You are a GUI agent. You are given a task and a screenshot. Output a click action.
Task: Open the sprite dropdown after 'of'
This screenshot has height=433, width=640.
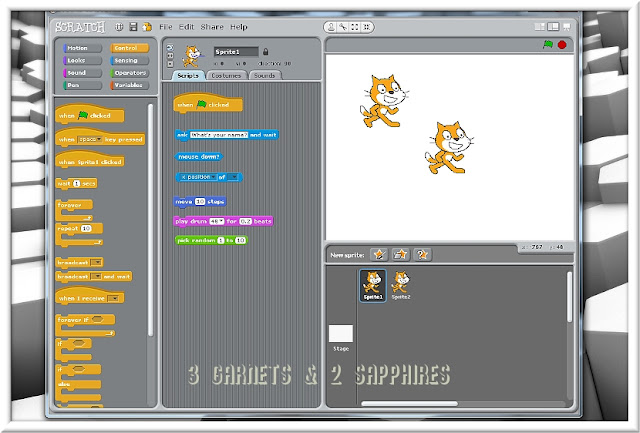tap(233, 177)
